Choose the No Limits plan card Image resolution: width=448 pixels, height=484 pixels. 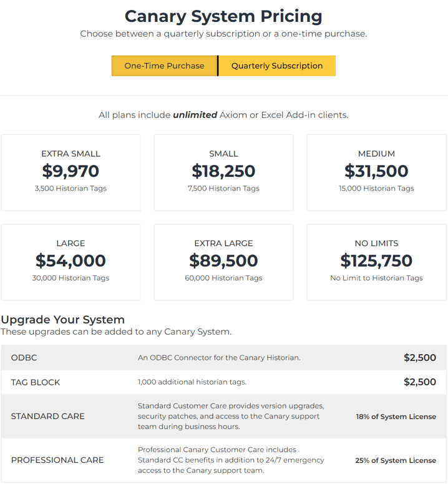[x=376, y=262]
